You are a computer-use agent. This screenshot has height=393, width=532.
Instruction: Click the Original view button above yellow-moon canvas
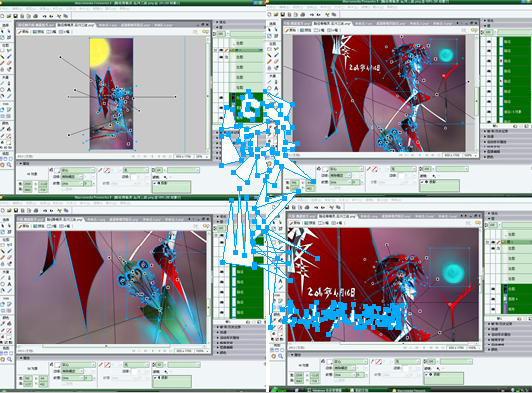[x=24, y=32]
